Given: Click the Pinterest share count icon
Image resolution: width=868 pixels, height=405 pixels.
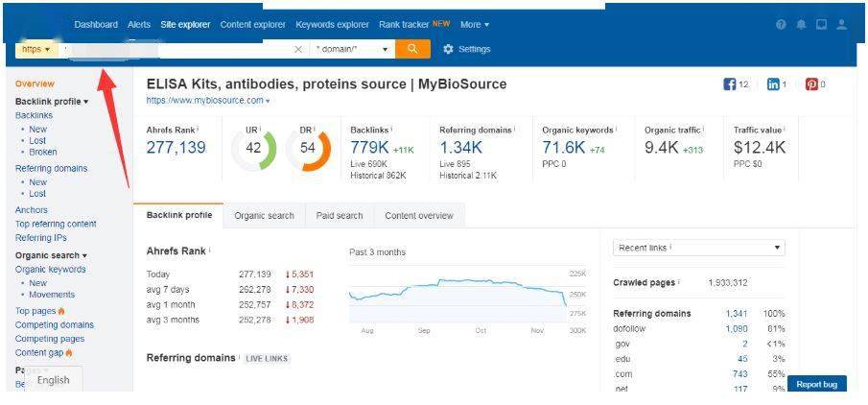Looking at the screenshot, I should [811, 84].
